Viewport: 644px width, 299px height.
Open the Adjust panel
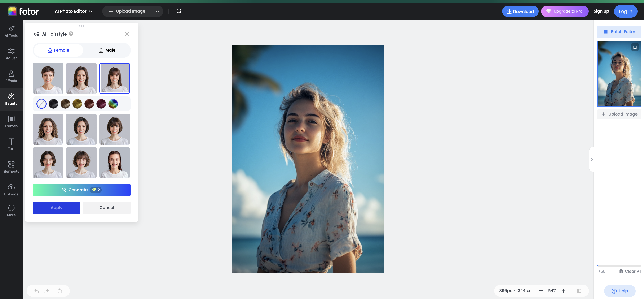(x=11, y=53)
